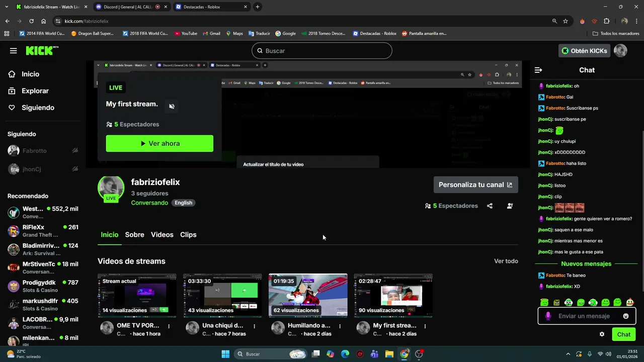Open the browser extensions puzzle icon
The image size is (644, 362).
coord(606,21)
